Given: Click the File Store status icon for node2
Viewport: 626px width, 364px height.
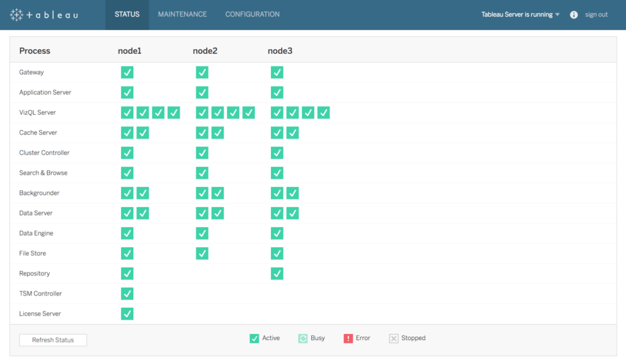Looking at the screenshot, I should (202, 253).
